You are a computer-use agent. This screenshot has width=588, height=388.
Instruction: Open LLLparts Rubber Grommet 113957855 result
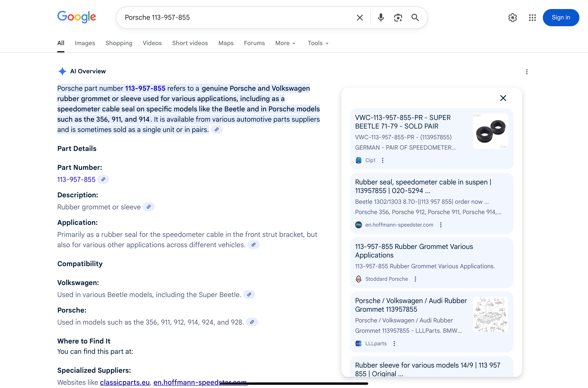411,305
